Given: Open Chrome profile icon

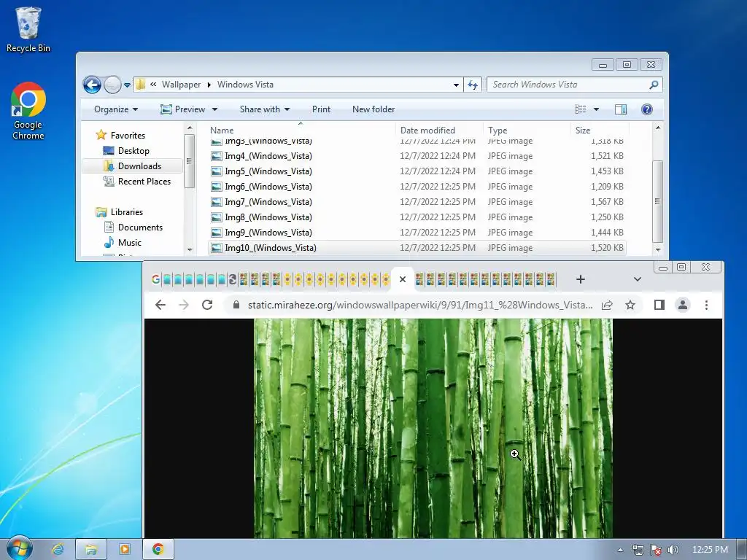Looking at the screenshot, I should pos(683,305).
